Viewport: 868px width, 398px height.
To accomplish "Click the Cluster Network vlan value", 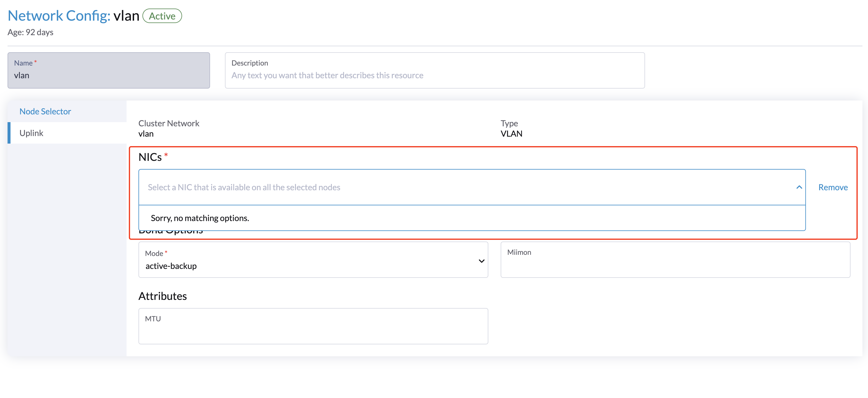I will pos(146,134).
